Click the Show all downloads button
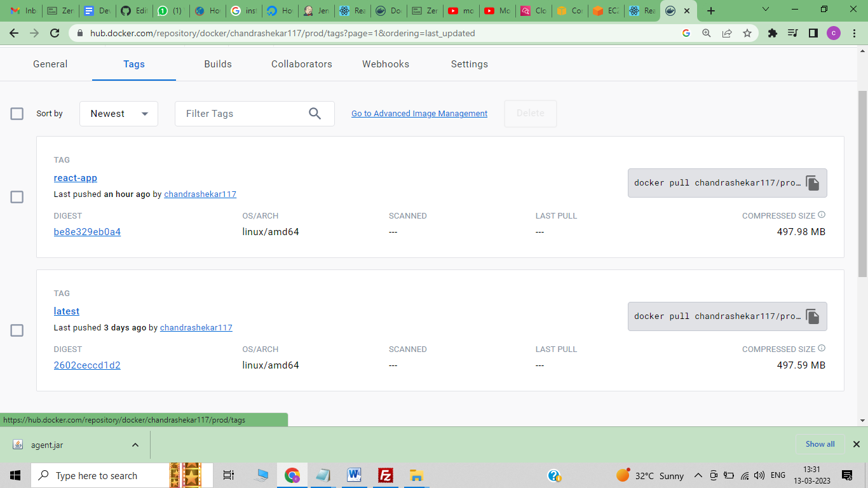The width and height of the screenshot is (868, 488). pyautogui.click(x=819, y=444)
